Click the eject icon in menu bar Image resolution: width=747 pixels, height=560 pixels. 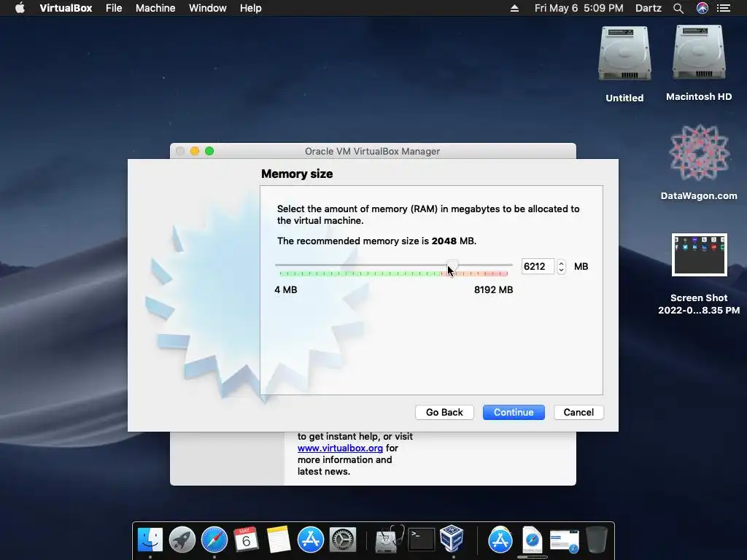click(514, 8)
